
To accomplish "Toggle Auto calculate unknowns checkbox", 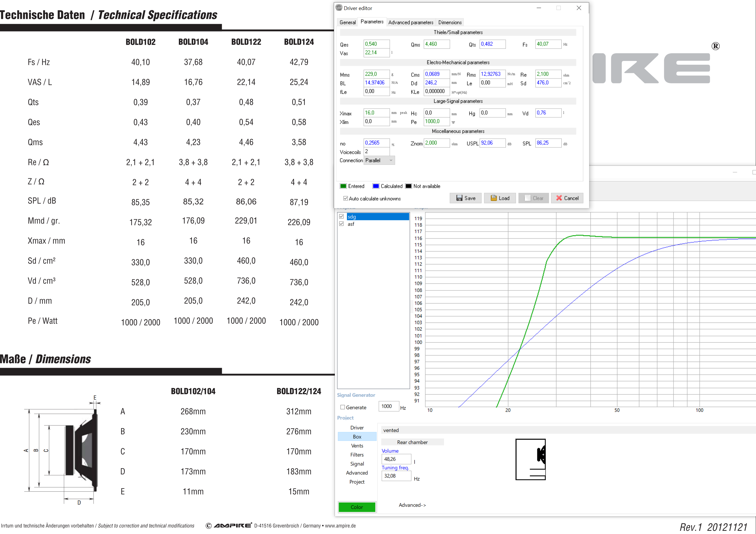I will (x=346, y=198).
